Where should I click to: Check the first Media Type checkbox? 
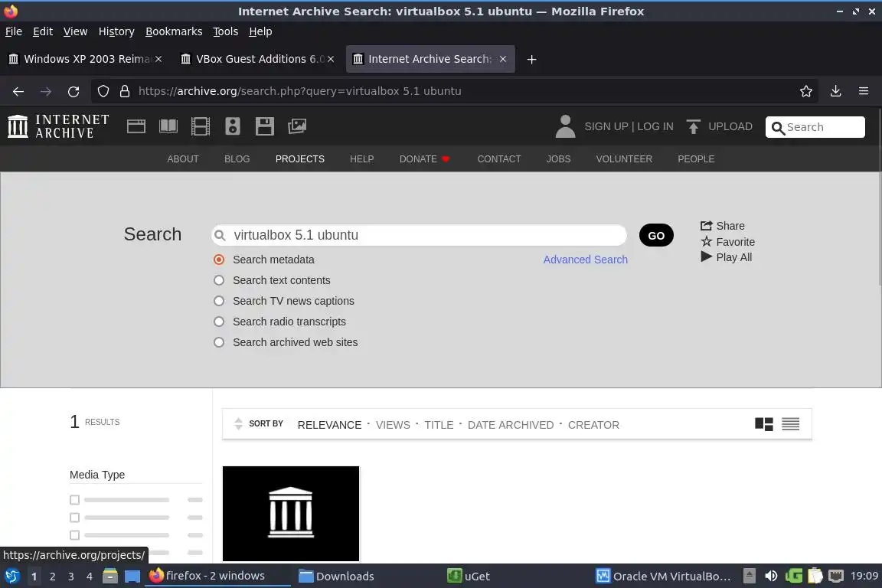74,500
